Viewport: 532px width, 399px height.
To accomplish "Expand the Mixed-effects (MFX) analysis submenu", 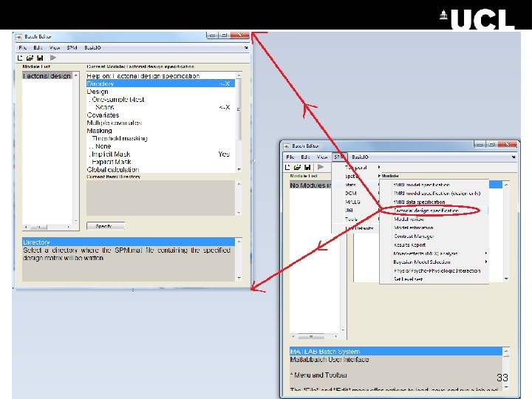I will click(x=434, y=253).
